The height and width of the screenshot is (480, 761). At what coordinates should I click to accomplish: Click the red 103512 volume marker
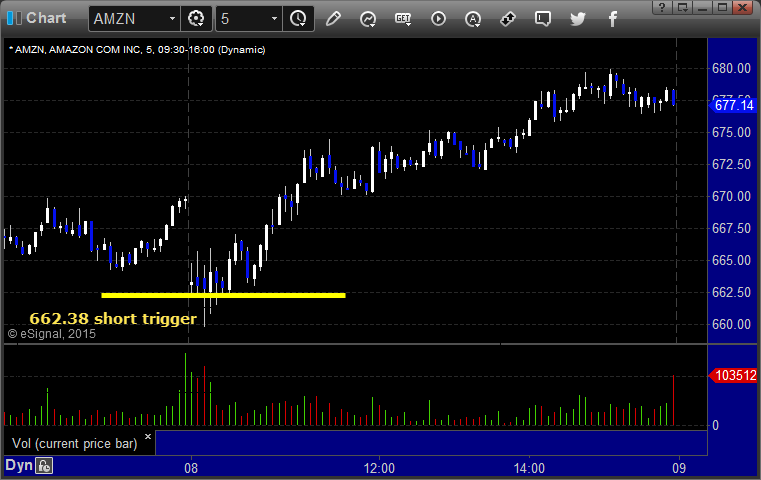point(734,375)
